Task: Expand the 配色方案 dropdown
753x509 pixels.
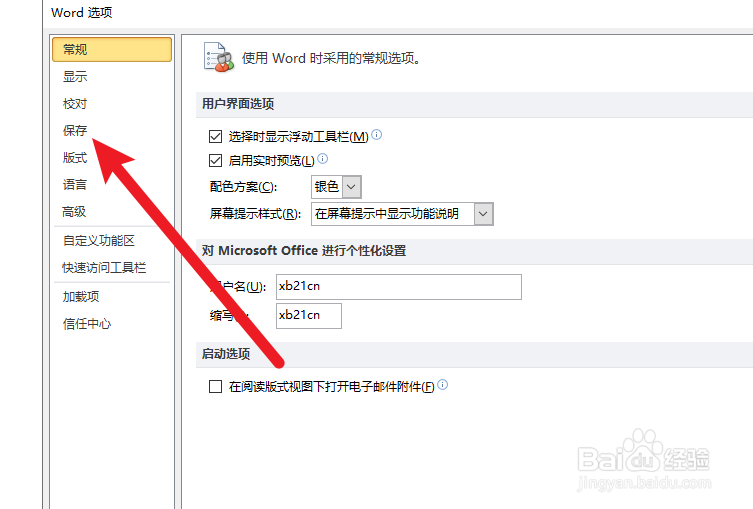Action: 352,187
